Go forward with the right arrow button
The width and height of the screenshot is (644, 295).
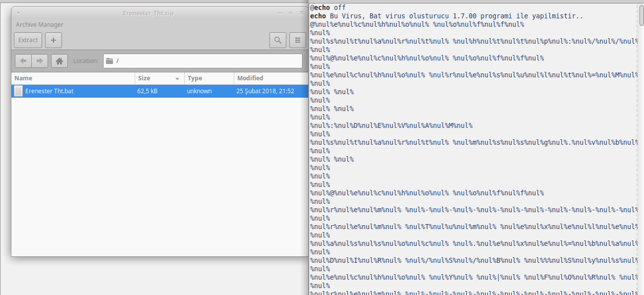click(x=40, y=61)
